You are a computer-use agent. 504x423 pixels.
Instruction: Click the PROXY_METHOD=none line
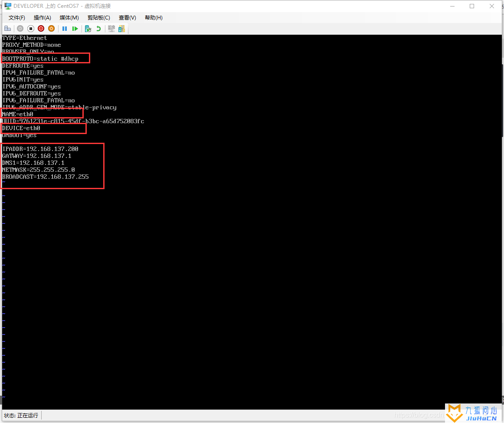coord(32,45)
